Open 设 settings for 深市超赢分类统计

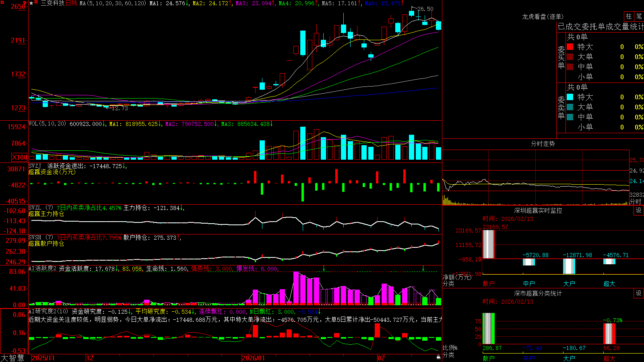[639, 293]
